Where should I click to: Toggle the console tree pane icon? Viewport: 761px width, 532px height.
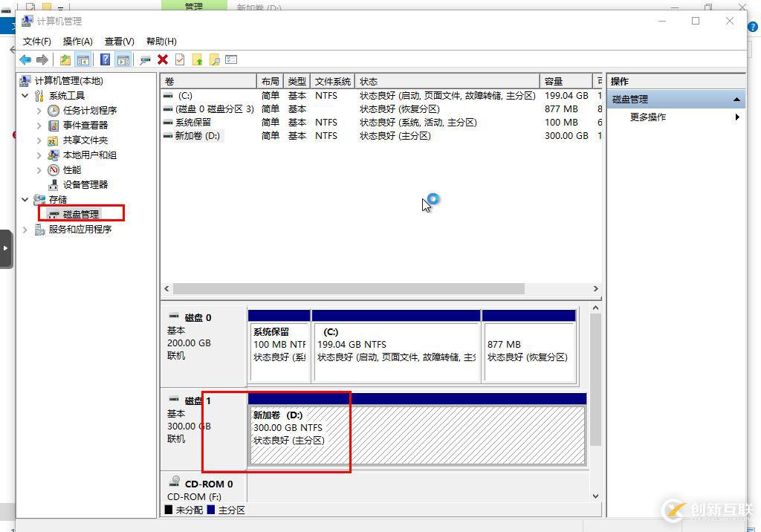coord(82,59)
